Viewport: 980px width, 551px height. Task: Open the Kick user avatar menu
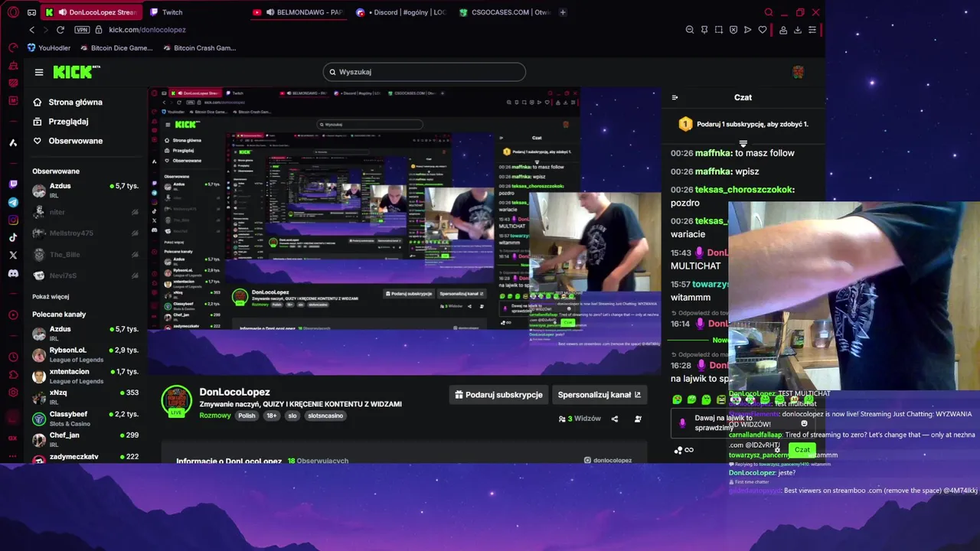tap(798, 72)
